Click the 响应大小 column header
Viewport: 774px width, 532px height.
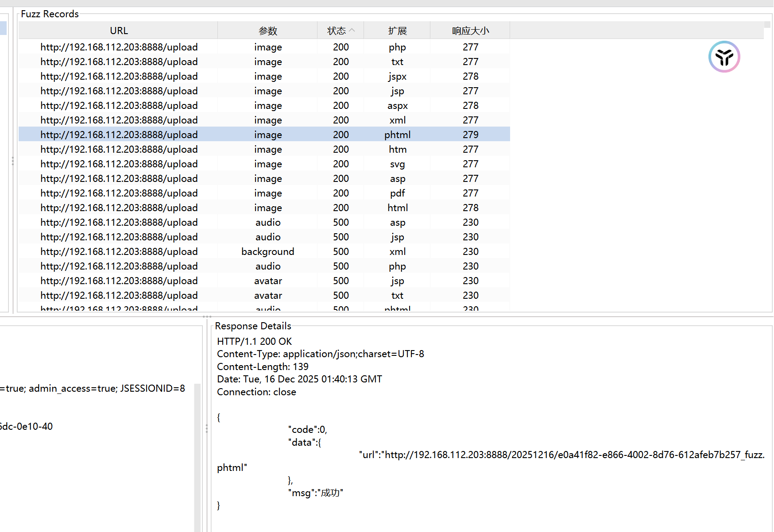pos(470,31)
